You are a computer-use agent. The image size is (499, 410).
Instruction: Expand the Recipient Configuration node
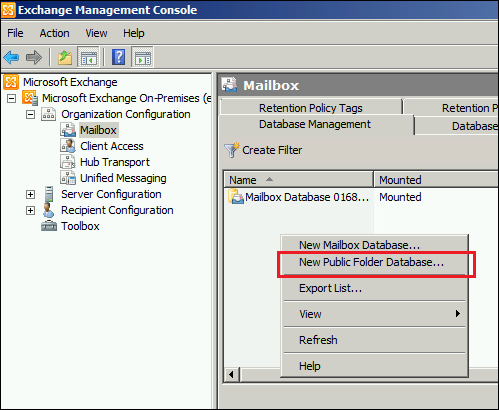[x=30, y=210]
